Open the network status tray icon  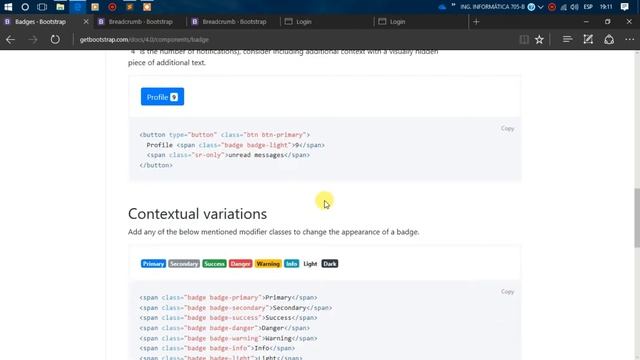[x=564, y=7]
